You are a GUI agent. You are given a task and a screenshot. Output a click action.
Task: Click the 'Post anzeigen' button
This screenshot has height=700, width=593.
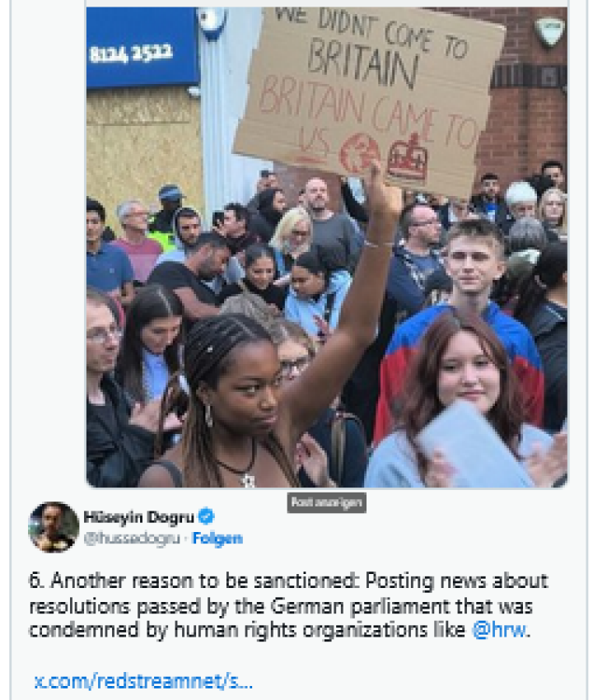tap(326, 502)
